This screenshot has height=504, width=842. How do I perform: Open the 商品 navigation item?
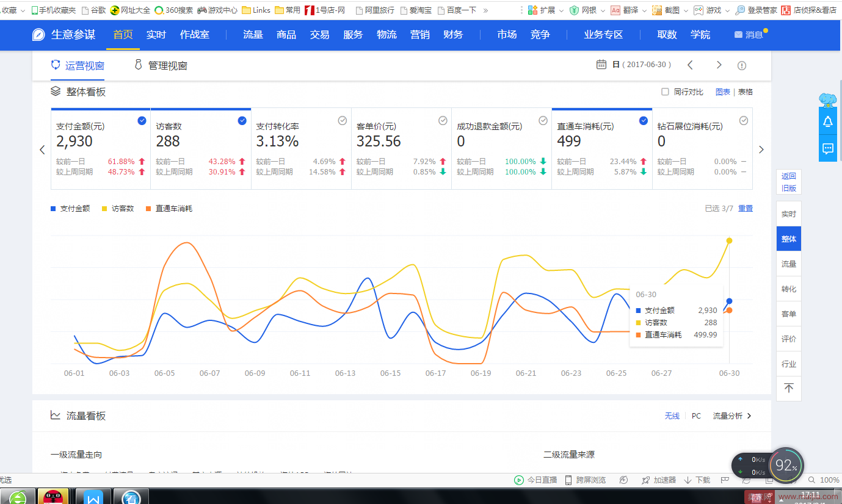[x=286, y=35]
